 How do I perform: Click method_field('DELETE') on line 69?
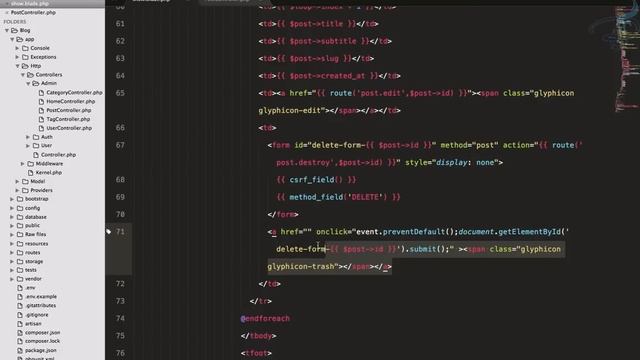tap(338, 197)
